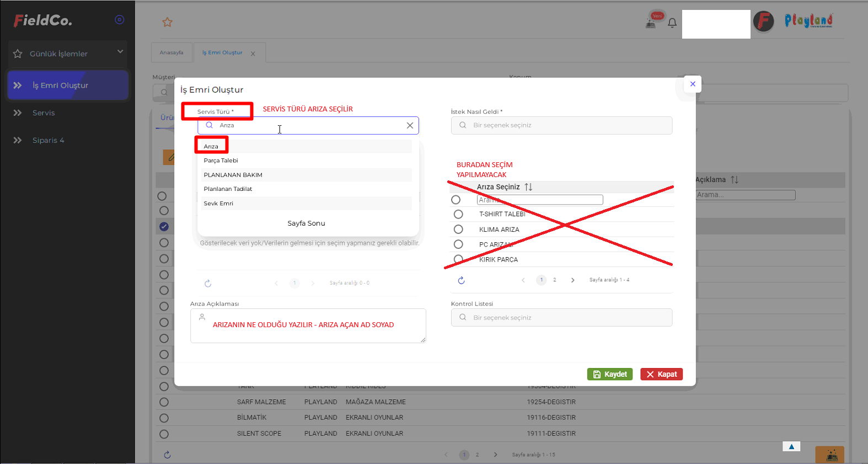Screen dimensions: 868x464
Task: Refresh the Arıza Seçiniz list
Action: pyautogui.click(x=462, y=280)
